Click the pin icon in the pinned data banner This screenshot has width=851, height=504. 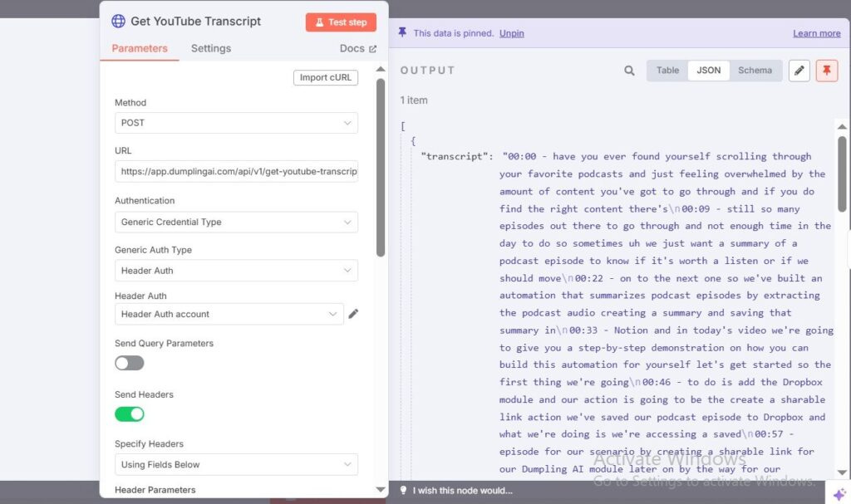click(x=402, y=32)
